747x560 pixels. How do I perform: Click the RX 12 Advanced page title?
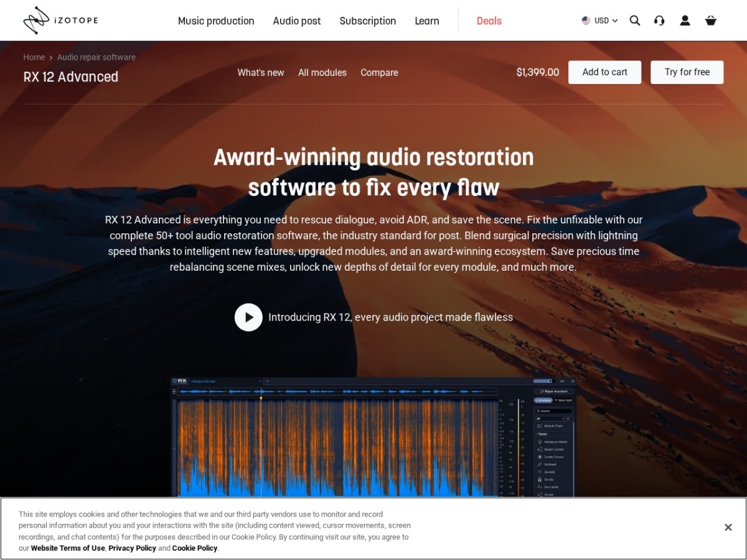pyautogui.click(x=71, y=77)
